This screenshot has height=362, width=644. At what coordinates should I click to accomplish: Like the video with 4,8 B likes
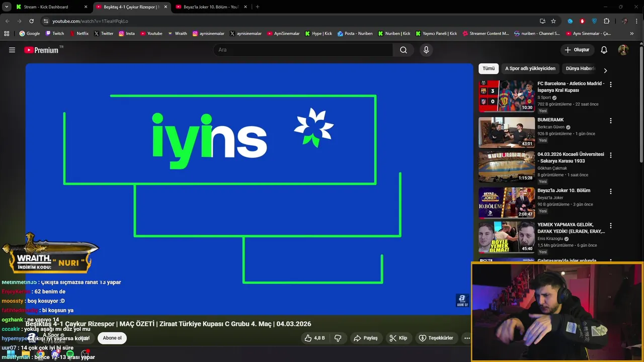click(314, 338)
